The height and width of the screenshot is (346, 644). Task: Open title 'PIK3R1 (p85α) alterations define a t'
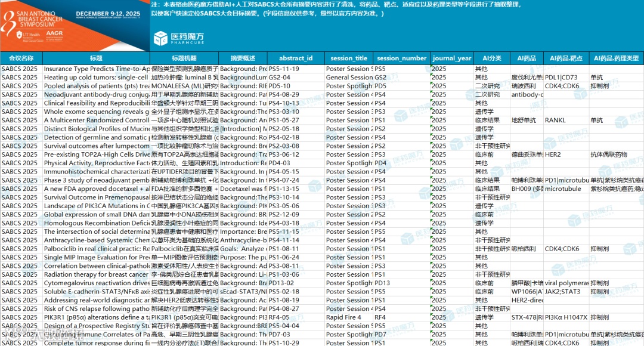[97, 317]
